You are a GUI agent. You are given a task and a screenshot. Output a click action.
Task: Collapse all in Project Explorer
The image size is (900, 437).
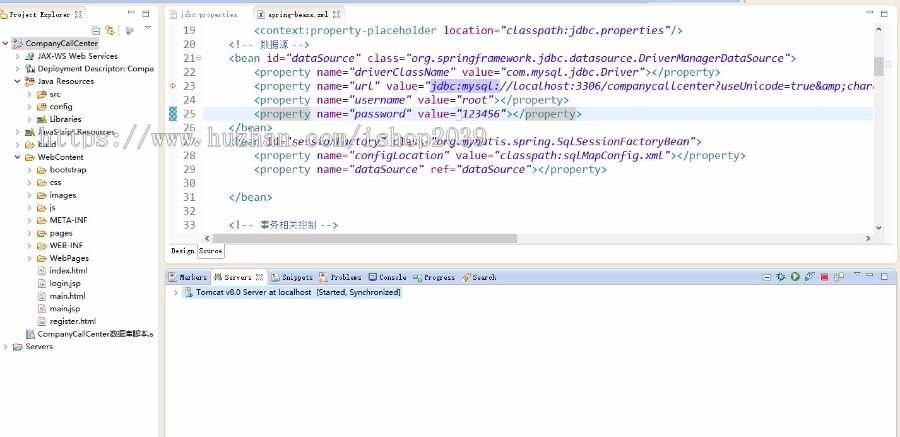[96, 30]
